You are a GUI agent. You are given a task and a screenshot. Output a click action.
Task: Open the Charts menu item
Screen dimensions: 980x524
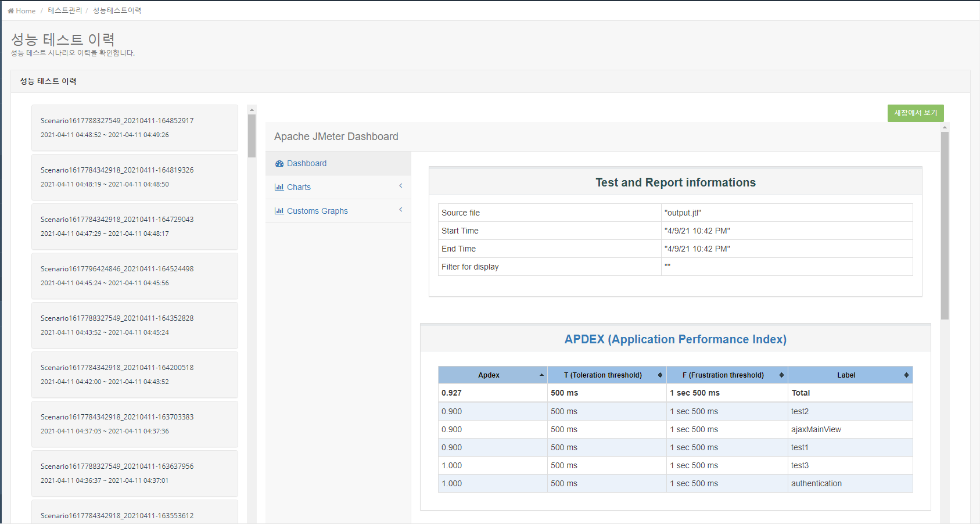(x=338, y=187)
